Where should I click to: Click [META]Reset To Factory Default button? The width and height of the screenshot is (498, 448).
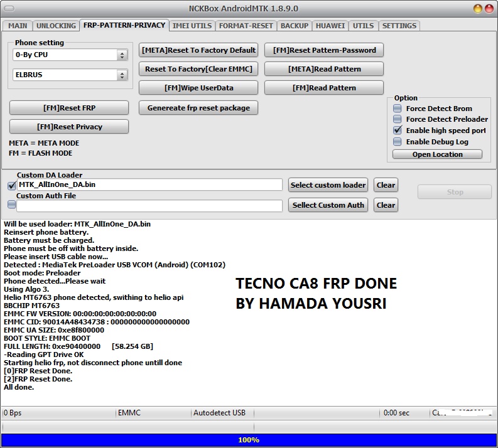click(198, 50)
